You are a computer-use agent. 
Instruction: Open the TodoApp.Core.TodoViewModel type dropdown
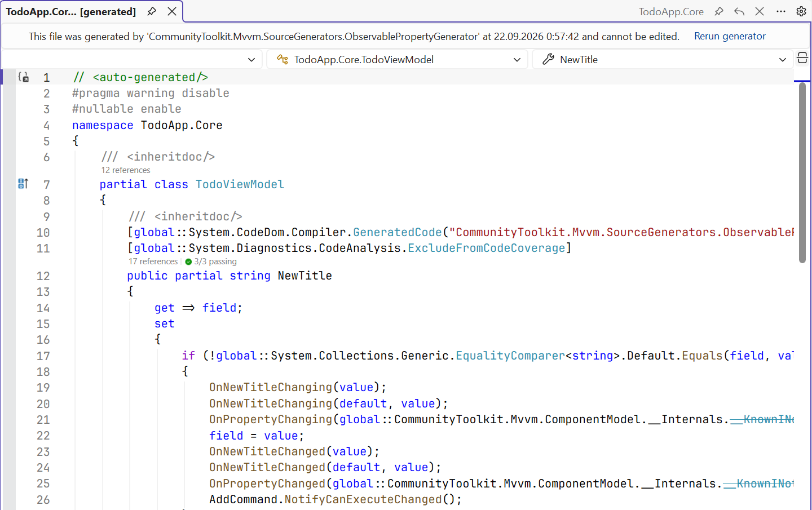pos(397,59)
